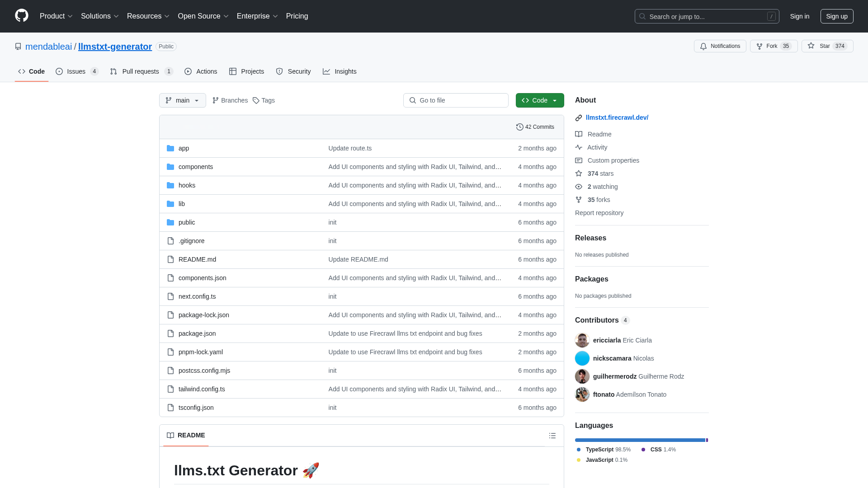Image resolution: width=868 pixels, height=488 pixels.
Task: Click the repository icon before mendableai
Action: tap(18, 47)
